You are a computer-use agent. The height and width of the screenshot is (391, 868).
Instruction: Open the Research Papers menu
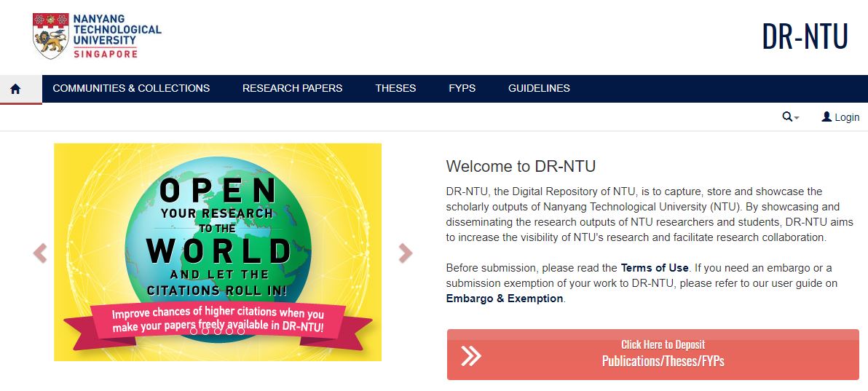pyautogui.click(x=292, y=88)
